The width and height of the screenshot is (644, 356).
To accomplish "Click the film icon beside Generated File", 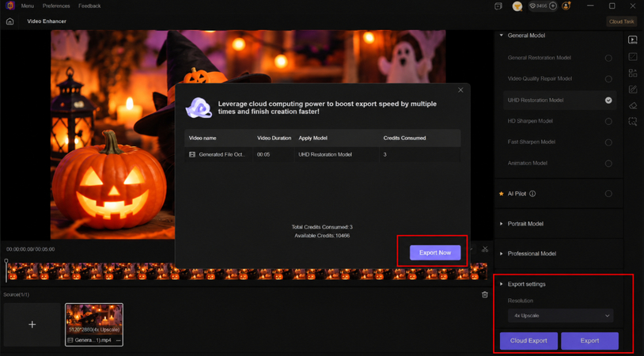I will (x=191, y=155).
